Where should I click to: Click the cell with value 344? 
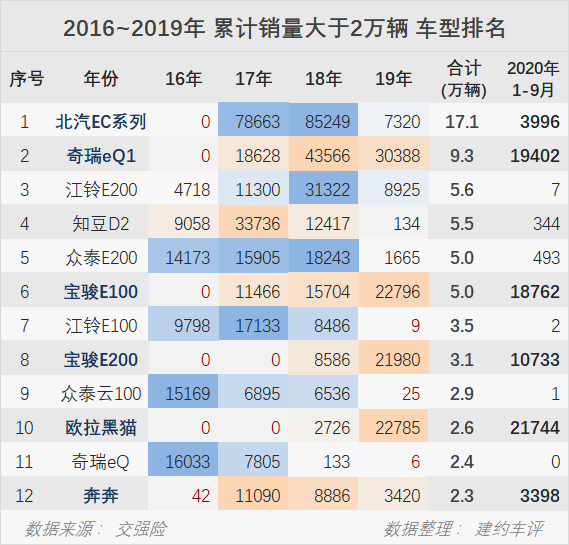(x=547, y=224)
